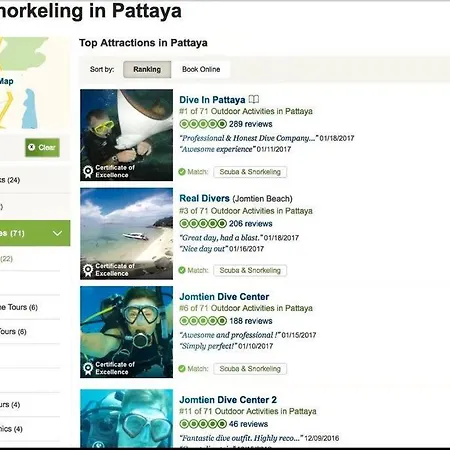Open the Jomtien Dive Center diver photo

tap(127, 332)
